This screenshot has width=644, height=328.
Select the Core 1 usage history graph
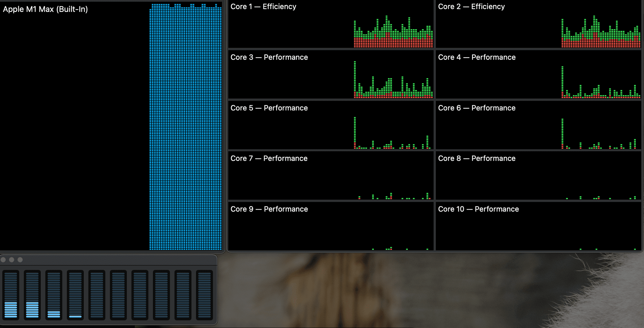tap(393, 31)
